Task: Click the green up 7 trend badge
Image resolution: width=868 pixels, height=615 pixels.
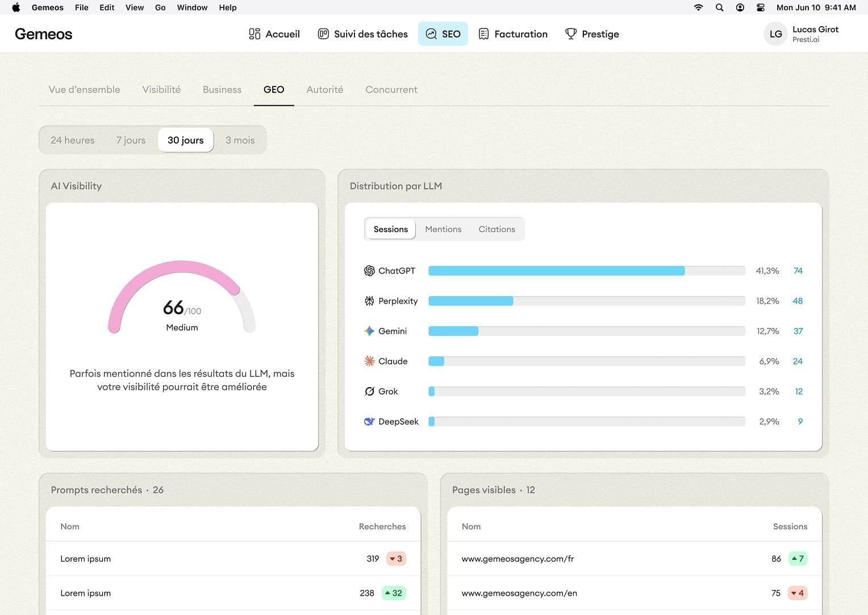Action: [x=798, y=559]
